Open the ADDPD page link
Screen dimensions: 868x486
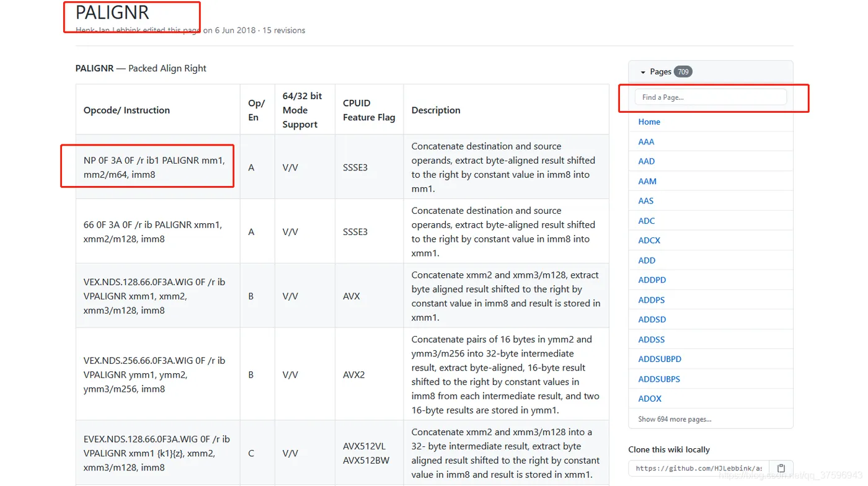[652, 280]
